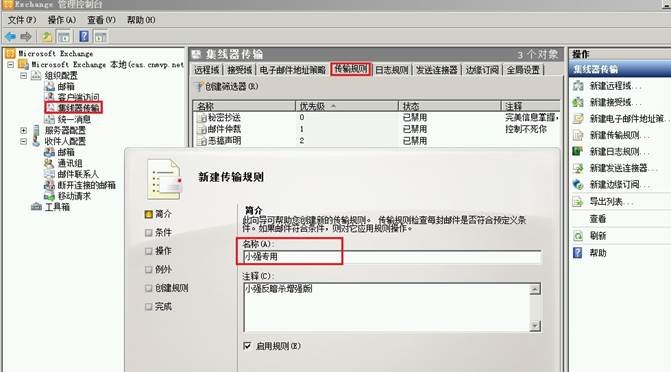Switch to the 远程域 tab
This screenshot has width=671, height=372.
(207, 70)
